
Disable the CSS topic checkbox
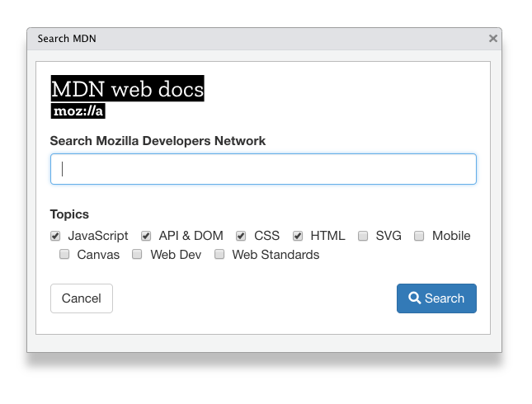click(x=241, y=236)
